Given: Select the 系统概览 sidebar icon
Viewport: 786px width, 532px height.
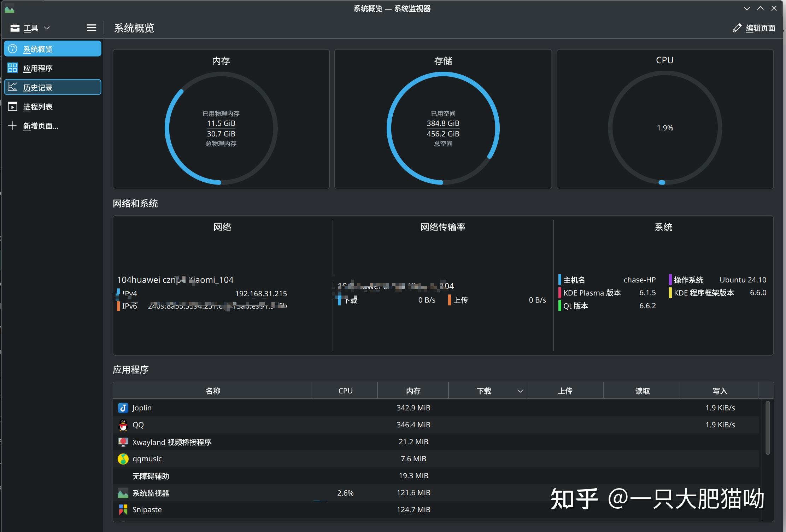Looking at the screenshot, I should [13, 49].
